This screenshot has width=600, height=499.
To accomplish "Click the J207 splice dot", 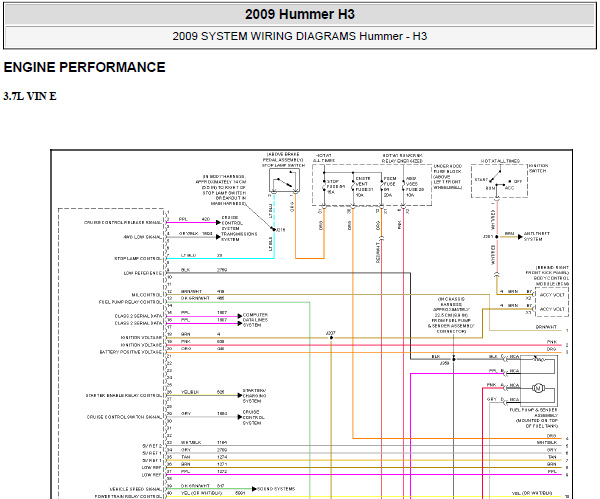I will tap(331, 338).
